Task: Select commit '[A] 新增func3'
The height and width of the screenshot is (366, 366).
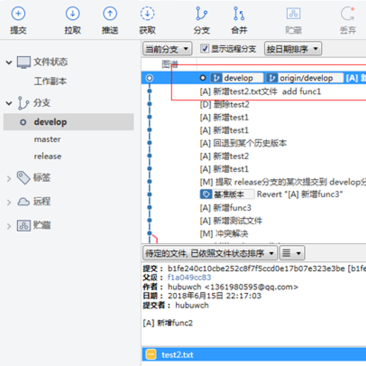Action: pyautogui.click(x=225, y=208)
